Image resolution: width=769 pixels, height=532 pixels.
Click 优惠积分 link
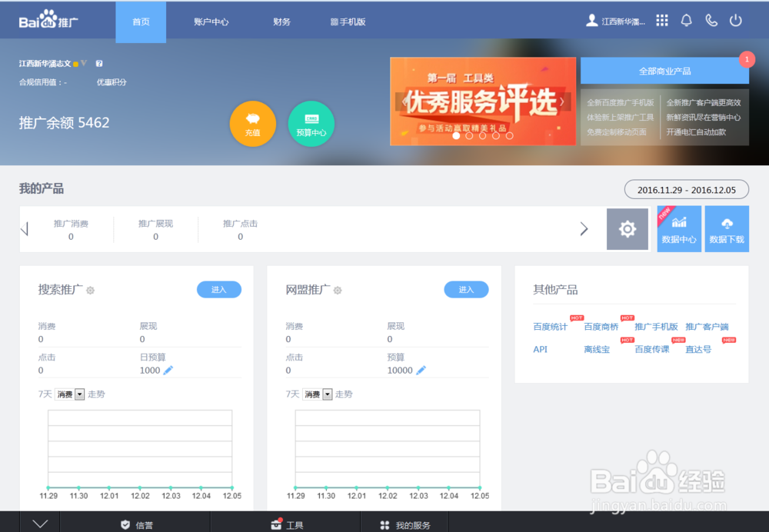point(112,82)
